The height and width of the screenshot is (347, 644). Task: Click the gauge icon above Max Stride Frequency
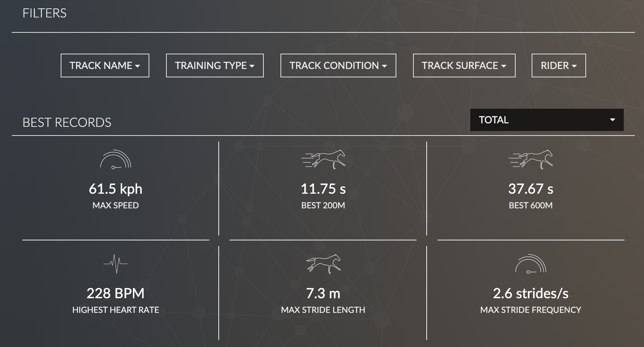pyautogui.click(x=531, y=264)
